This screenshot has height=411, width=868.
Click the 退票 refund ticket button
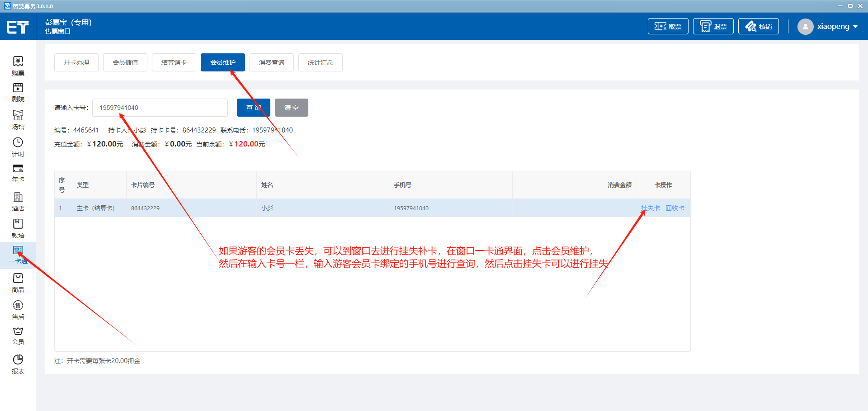[713, 27]
